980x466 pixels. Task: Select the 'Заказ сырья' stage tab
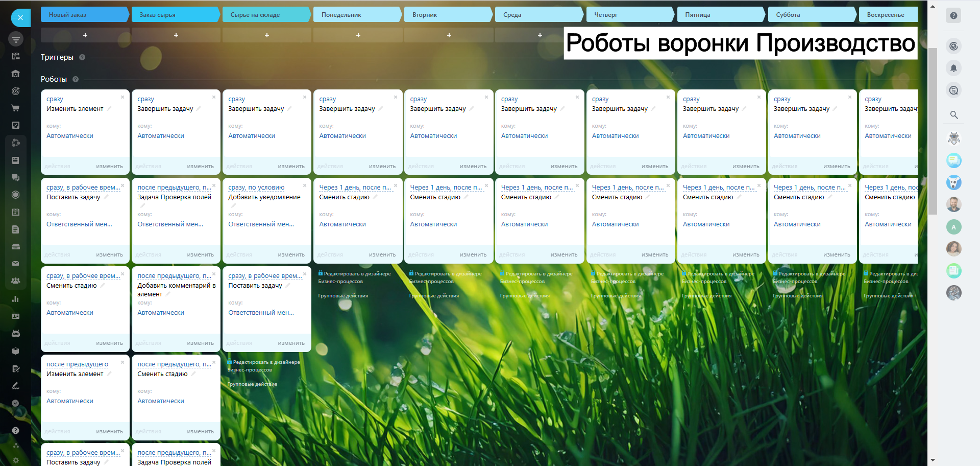point(175,15)
